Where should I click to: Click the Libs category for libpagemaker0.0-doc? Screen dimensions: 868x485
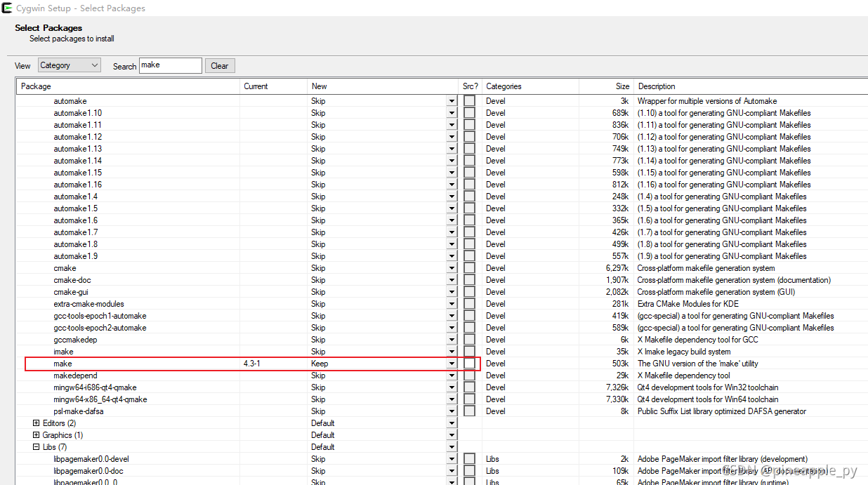pos(492,471)
